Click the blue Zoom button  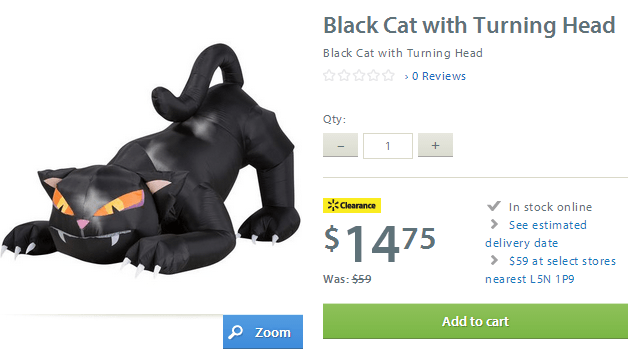(x=263, y=332)
